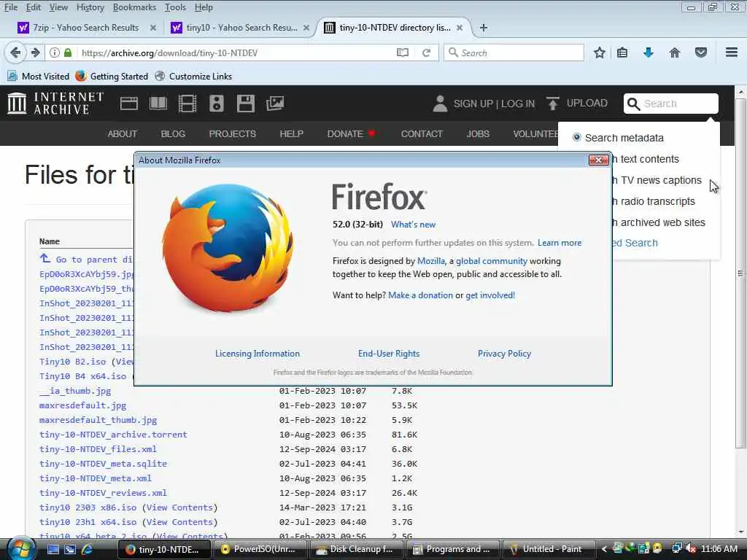Click the Upload arrow icon
The height and width of the screenshot is (560, 747).
[553, 104]
